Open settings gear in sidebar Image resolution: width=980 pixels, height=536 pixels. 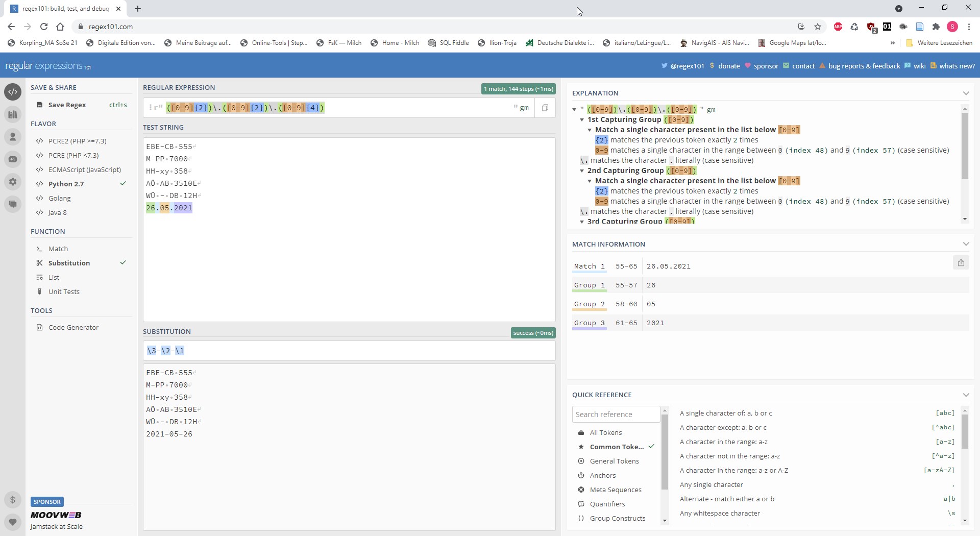pyautogui.click(x=13, y=182)
